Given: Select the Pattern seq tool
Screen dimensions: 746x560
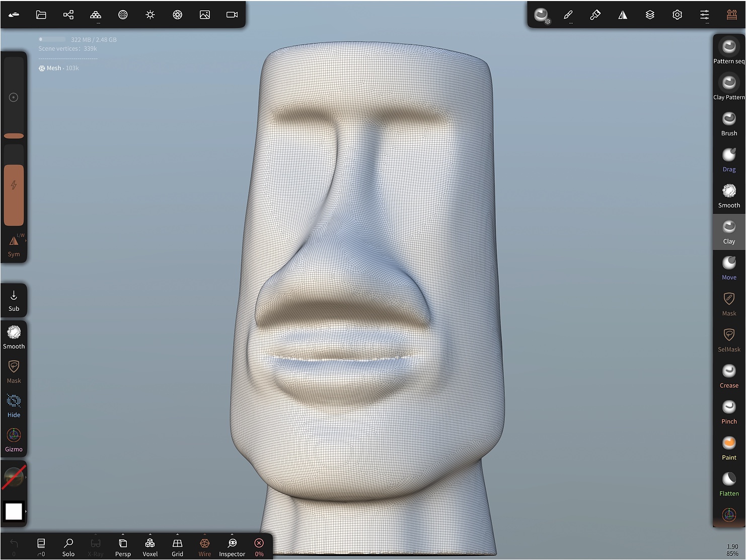Looking at the screenshot, I should (x=729, y=51).
